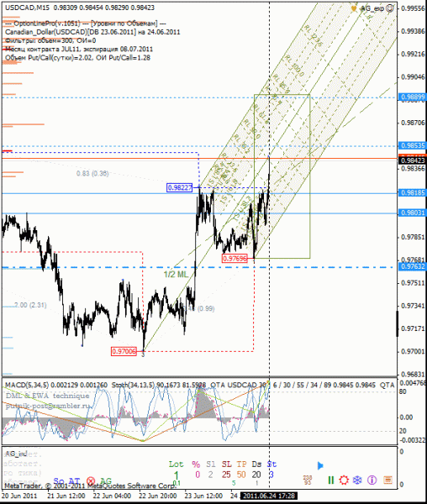Click the smiley face expert advisor icon
Screen dimensions: 427x504
coord(390,8)
